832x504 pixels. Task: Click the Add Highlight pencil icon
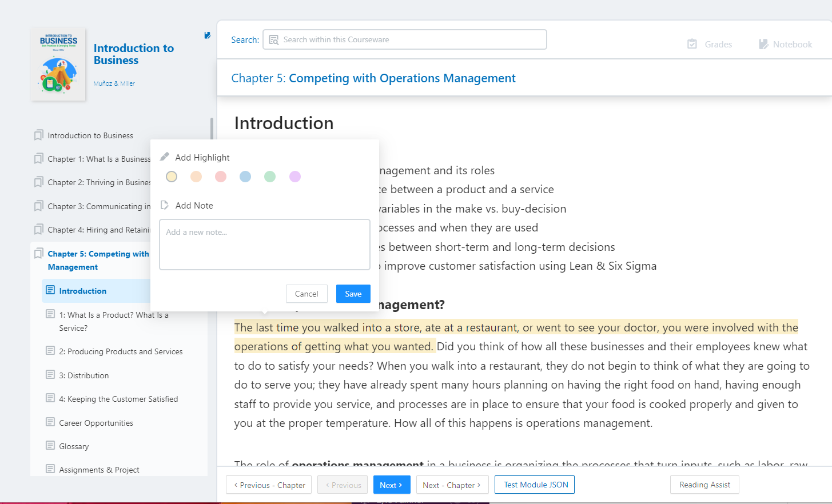(165, 157)
